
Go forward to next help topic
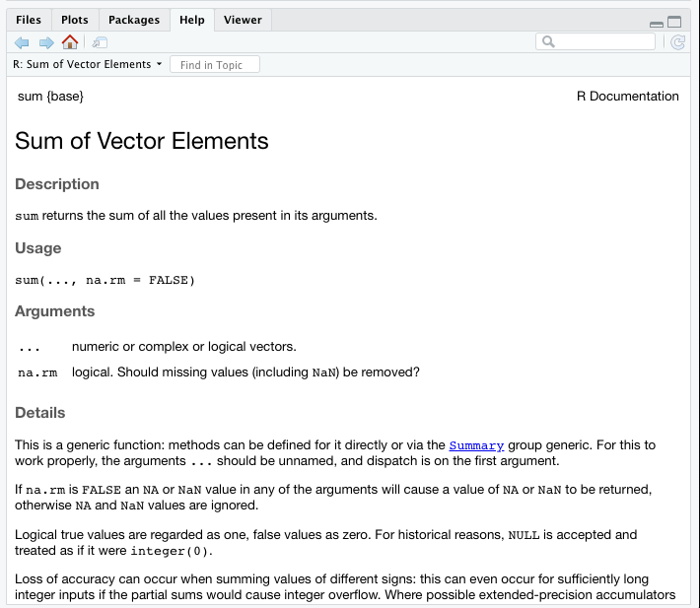pos(45,42)
